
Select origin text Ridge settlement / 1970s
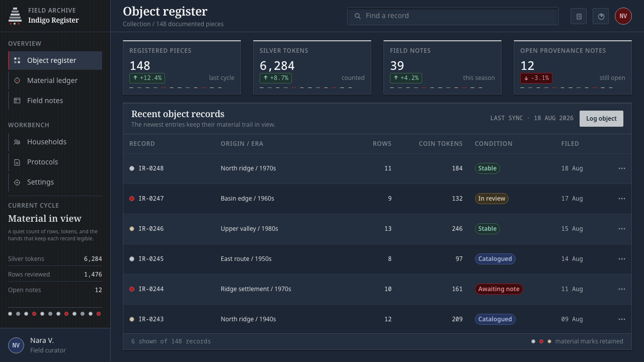256,289
